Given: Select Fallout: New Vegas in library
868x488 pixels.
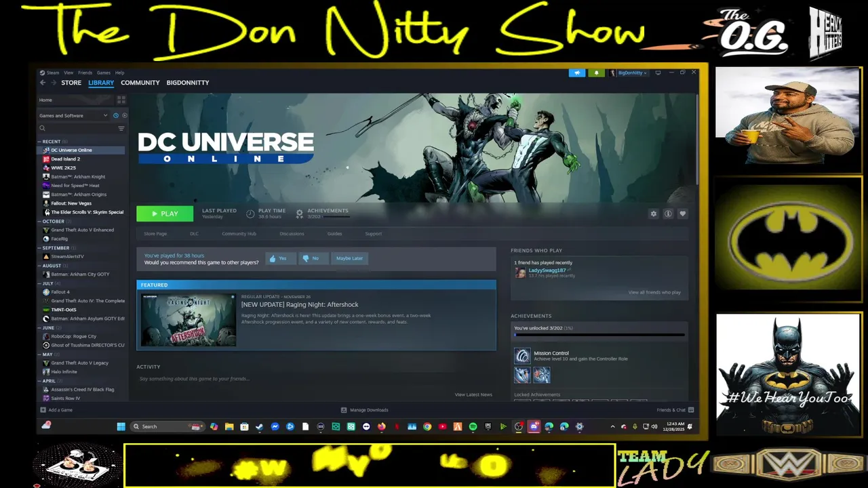Looking at the screenshot, I should click(x=71, y=203).
